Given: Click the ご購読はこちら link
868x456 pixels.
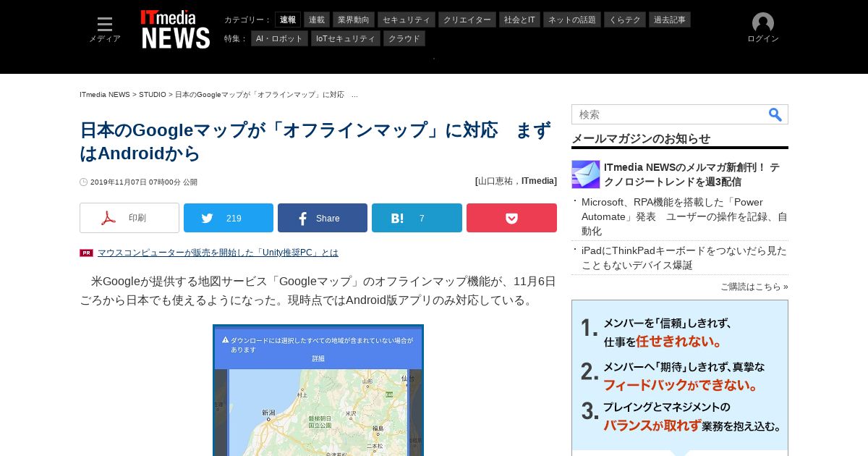Looking at the screenshot, I should (x=754, y=287).
